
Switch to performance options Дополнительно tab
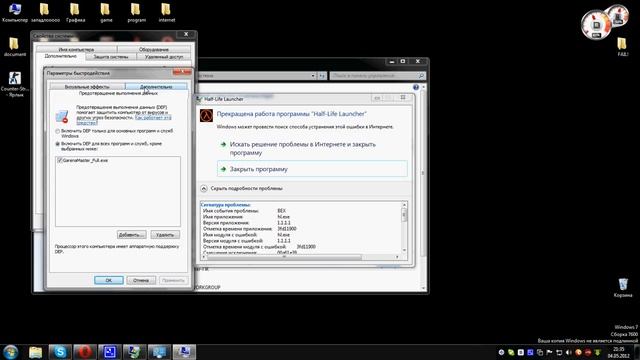156,87
